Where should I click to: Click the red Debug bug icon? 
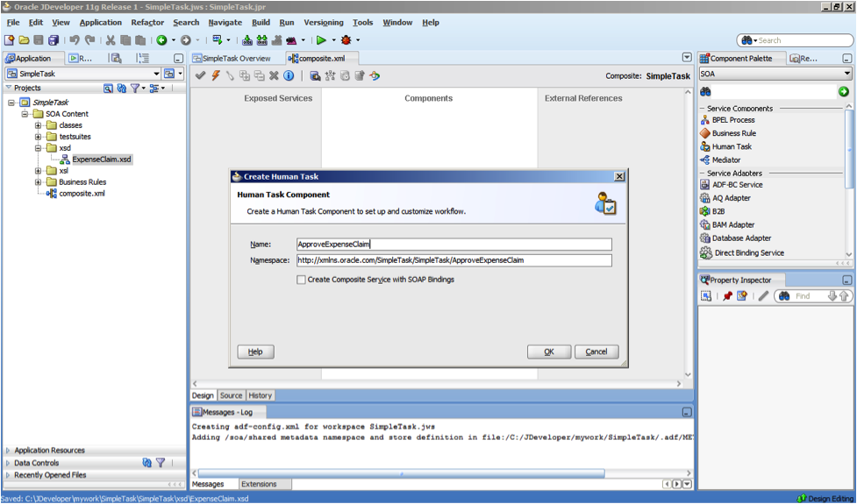346,40
